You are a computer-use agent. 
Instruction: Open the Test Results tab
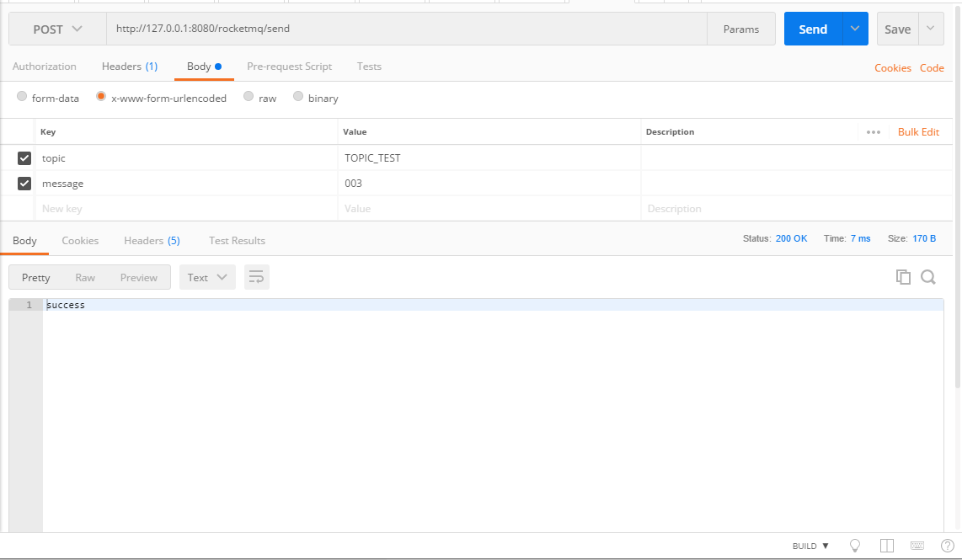(x=237, y=241)
